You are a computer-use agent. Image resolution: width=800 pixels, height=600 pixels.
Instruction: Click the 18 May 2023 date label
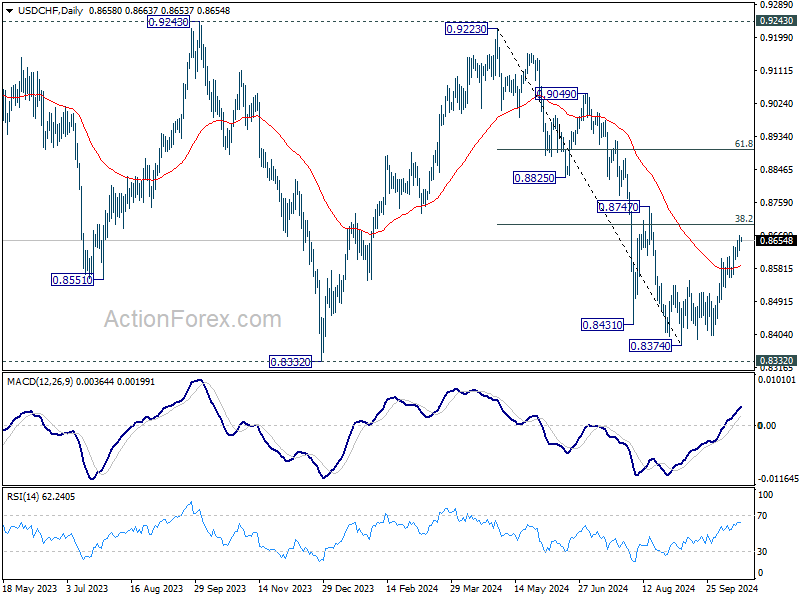point(30,588)
